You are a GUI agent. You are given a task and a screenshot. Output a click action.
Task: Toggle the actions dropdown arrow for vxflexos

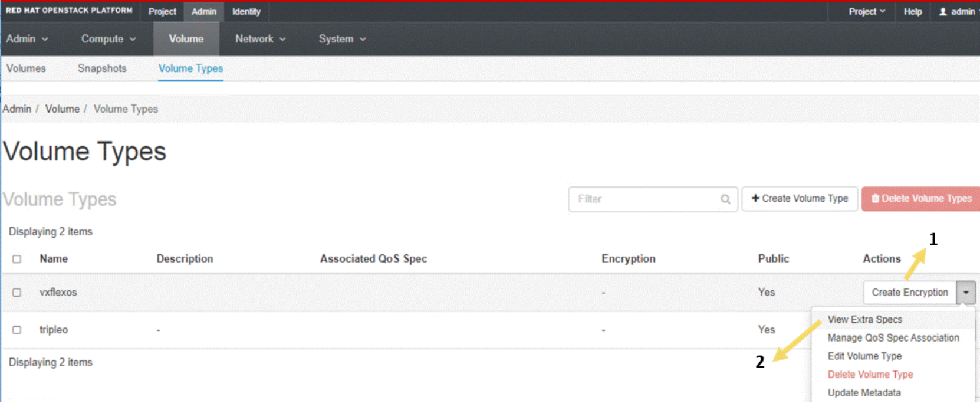pos(966,293)
